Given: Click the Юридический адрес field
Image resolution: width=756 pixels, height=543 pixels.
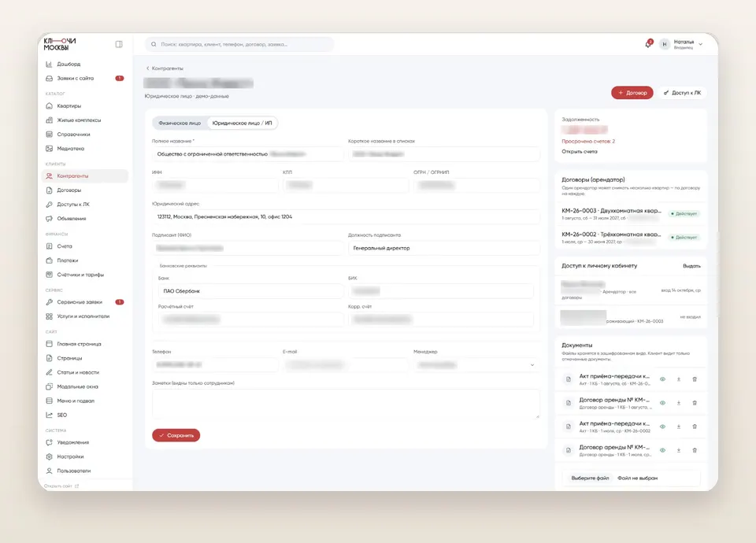Looking at the screenshot, I should 346,217.
